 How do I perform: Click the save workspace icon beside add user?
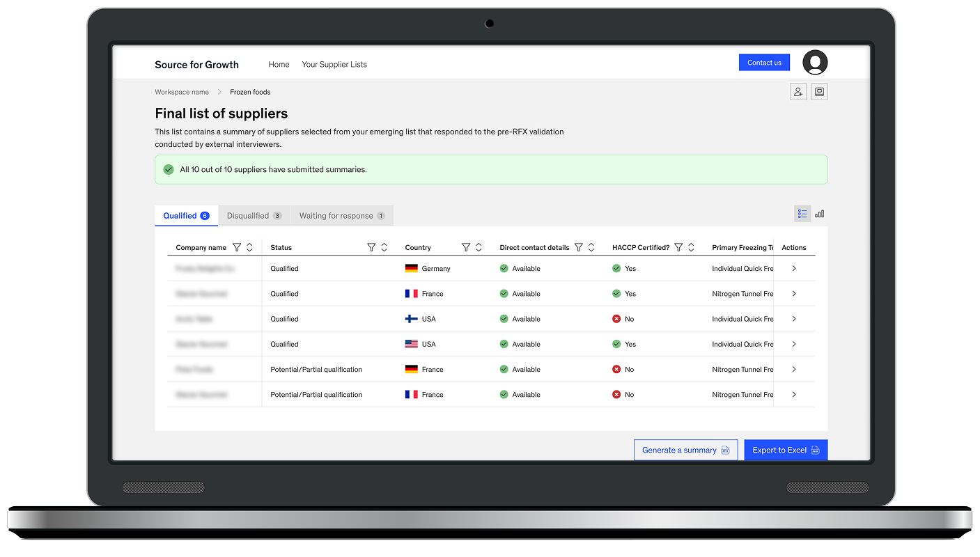[820, 92]
